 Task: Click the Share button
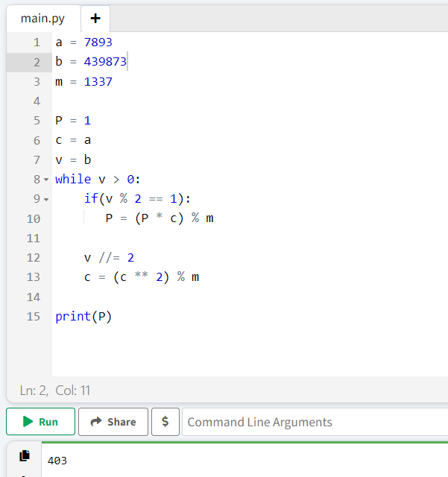[113, 422]
